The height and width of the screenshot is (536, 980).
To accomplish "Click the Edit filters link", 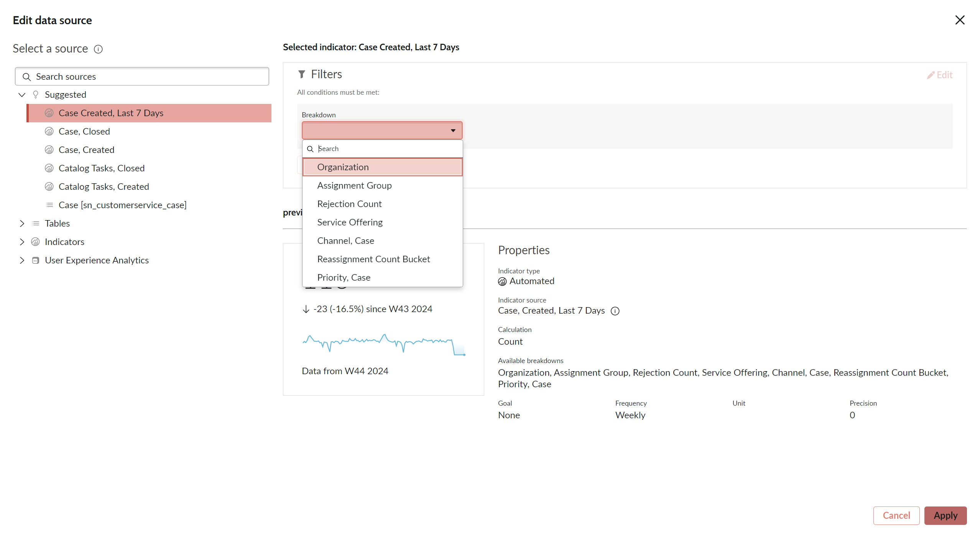I will pos(940,75).
